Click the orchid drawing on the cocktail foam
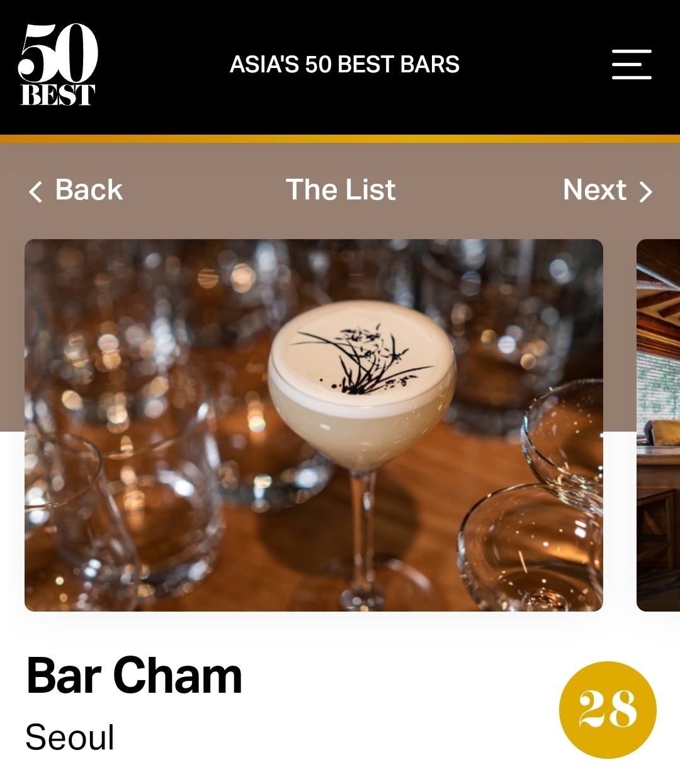 coord(362,358)
